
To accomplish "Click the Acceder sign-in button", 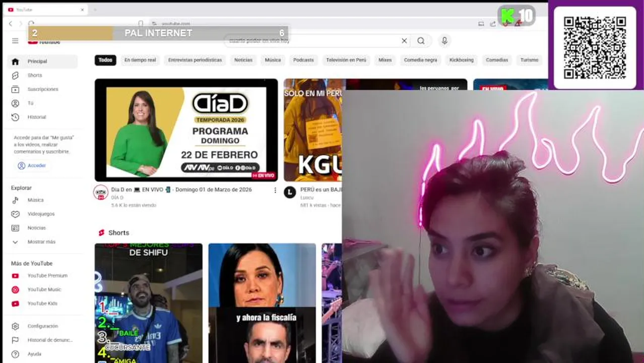I will click(32, 165).
